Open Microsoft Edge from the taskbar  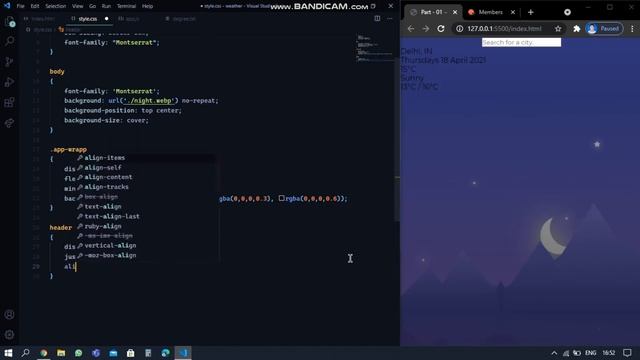[165, 353]
